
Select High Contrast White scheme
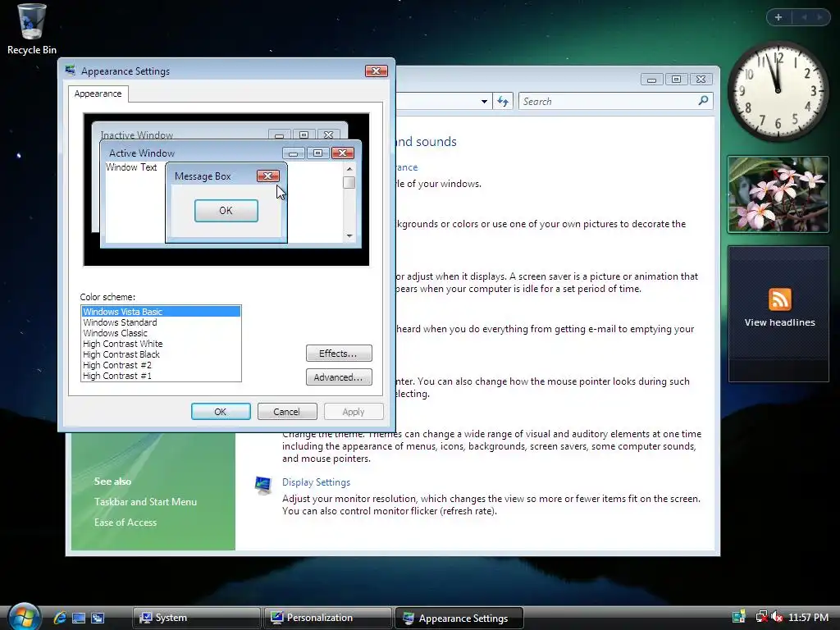[161, 344]
